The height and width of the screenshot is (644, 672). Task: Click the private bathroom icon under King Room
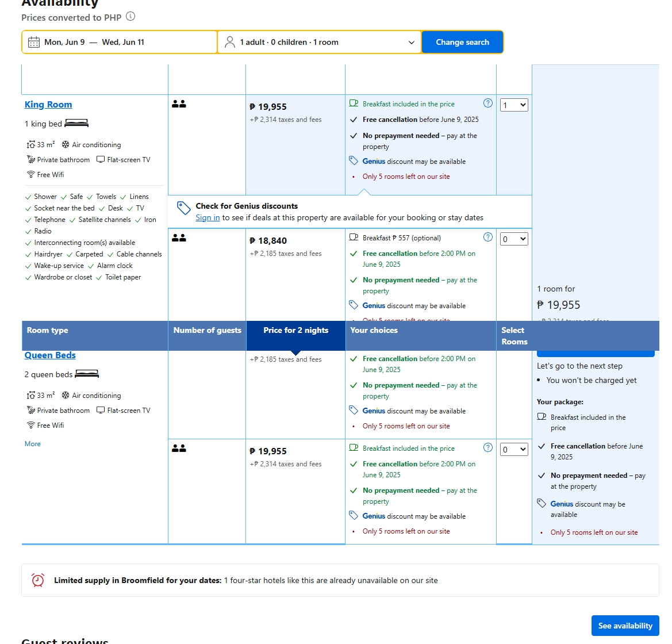(x=31, y=159)
